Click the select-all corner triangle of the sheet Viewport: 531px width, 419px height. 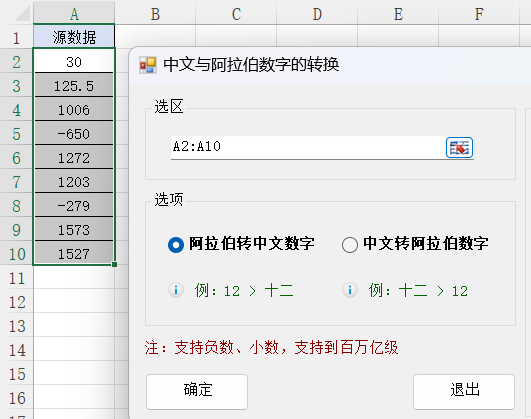[22, 14]
